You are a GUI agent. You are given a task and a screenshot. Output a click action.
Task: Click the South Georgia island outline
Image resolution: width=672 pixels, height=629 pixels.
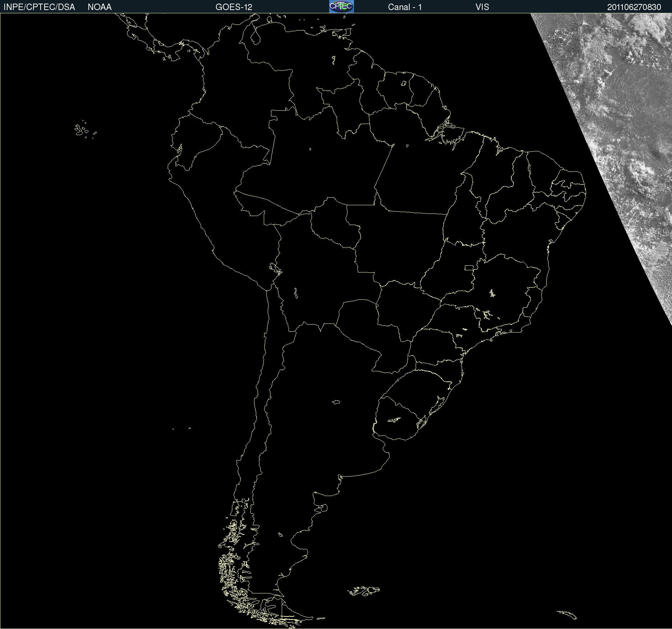pyautogui.click(x=567, y=614)
